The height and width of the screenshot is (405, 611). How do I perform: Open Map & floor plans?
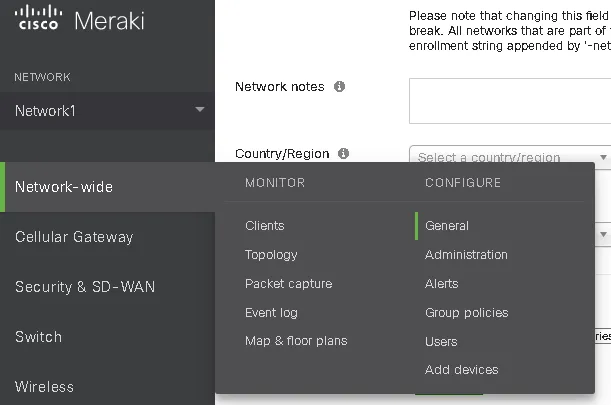296,341
